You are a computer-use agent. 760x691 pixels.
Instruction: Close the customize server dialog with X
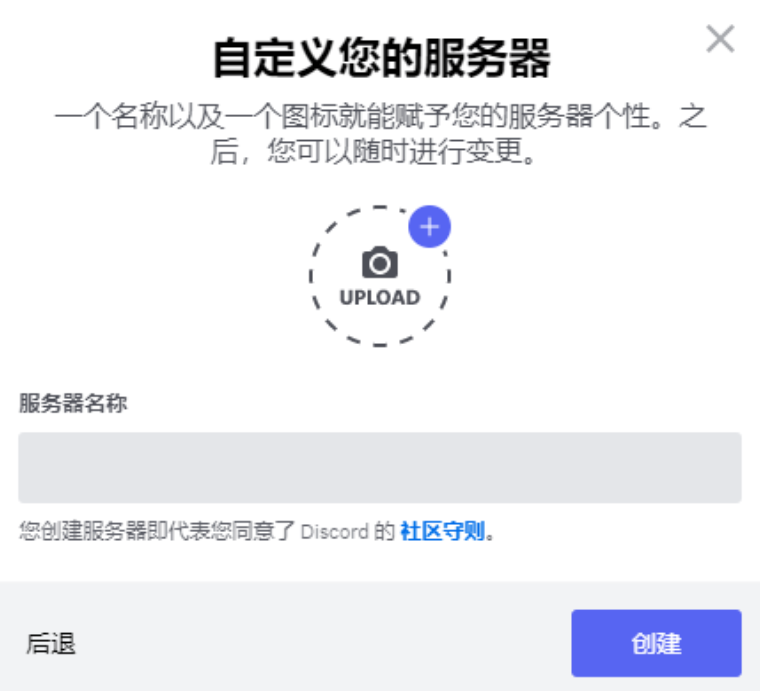click(720, 39)
